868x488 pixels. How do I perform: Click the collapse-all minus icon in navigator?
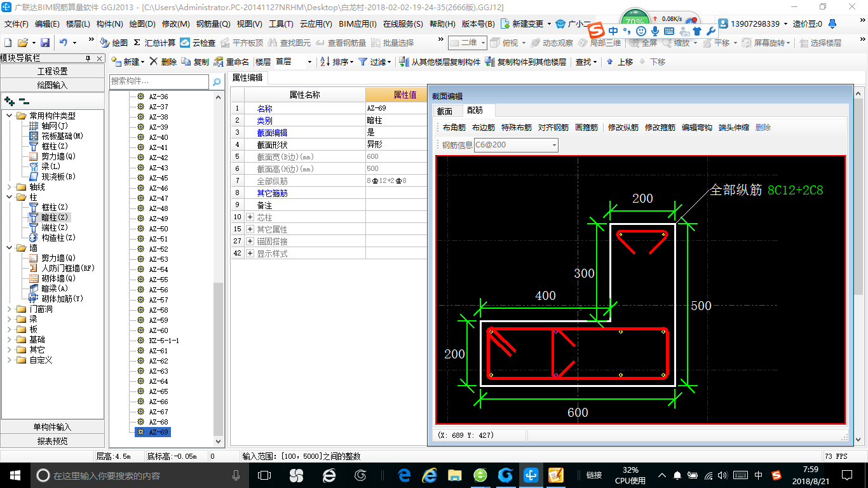(x=24, y=100)
